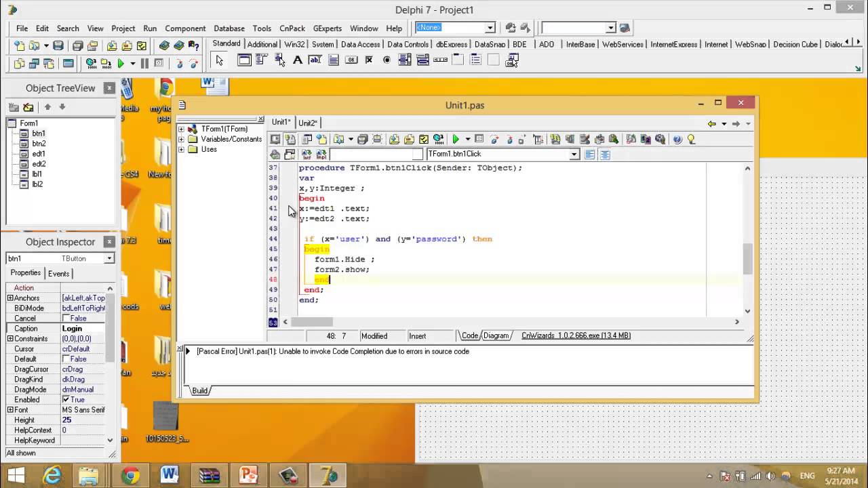This screenshot has height=488, width=868.
Task: Select the Label (A) component in palette
Action: [x=297, y=60]
